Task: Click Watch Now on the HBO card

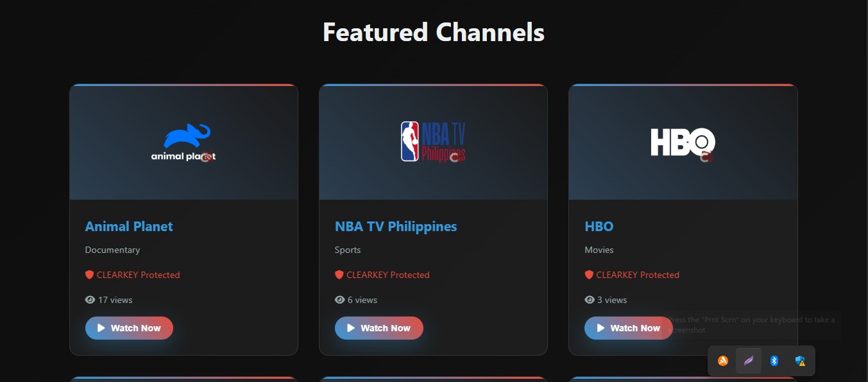Action: point(629,328)
